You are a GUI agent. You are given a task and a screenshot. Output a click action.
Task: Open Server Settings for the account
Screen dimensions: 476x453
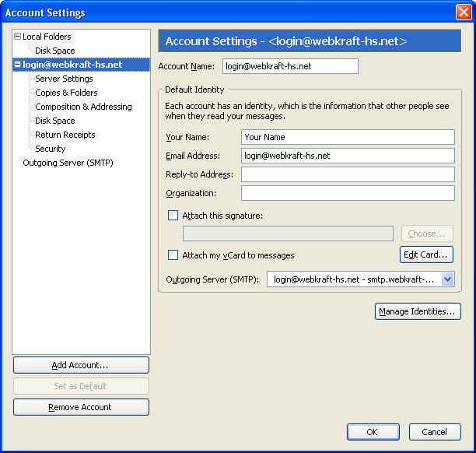[64, 79]
